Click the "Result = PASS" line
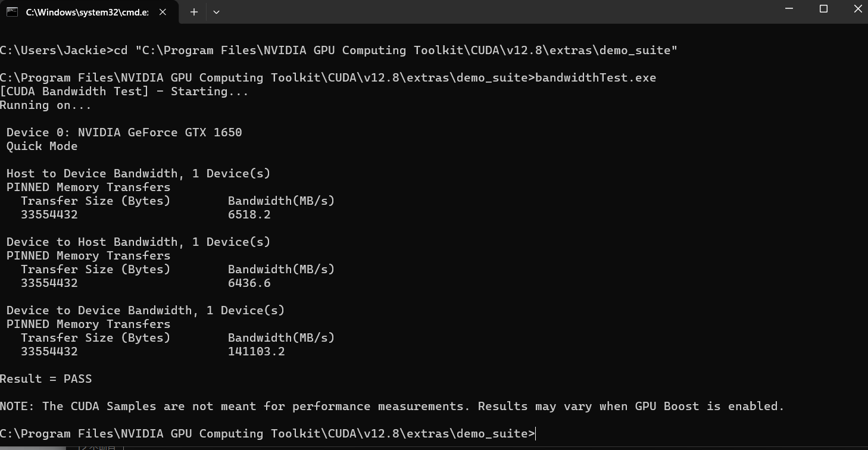The image size is (868, 450). tap(46, 379)
